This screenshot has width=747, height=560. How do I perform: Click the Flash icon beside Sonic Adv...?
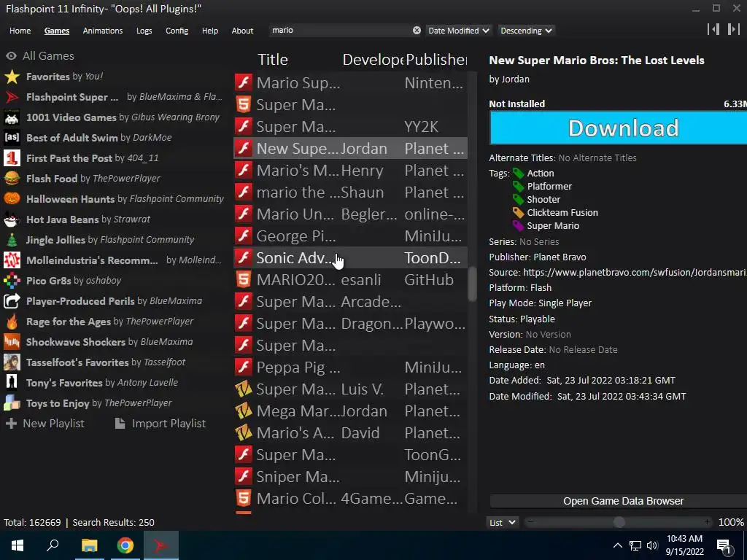click(x=244, y=257)
